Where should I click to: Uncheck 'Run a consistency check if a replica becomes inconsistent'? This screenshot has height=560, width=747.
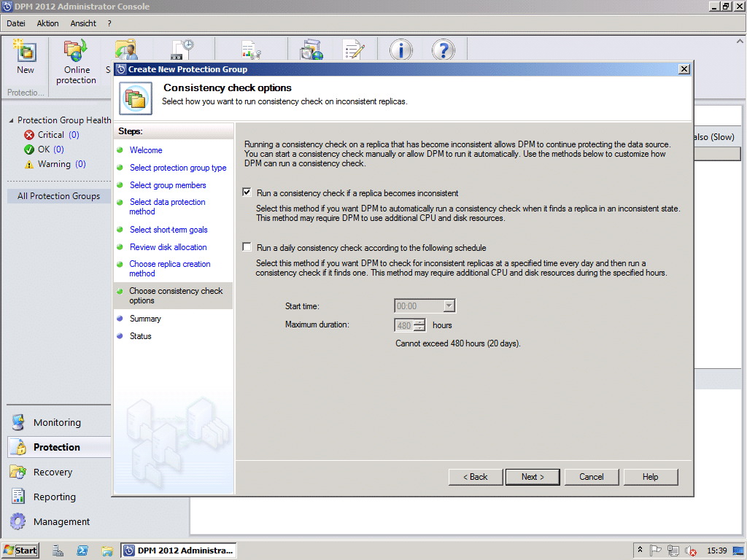(x=247, y=192)
